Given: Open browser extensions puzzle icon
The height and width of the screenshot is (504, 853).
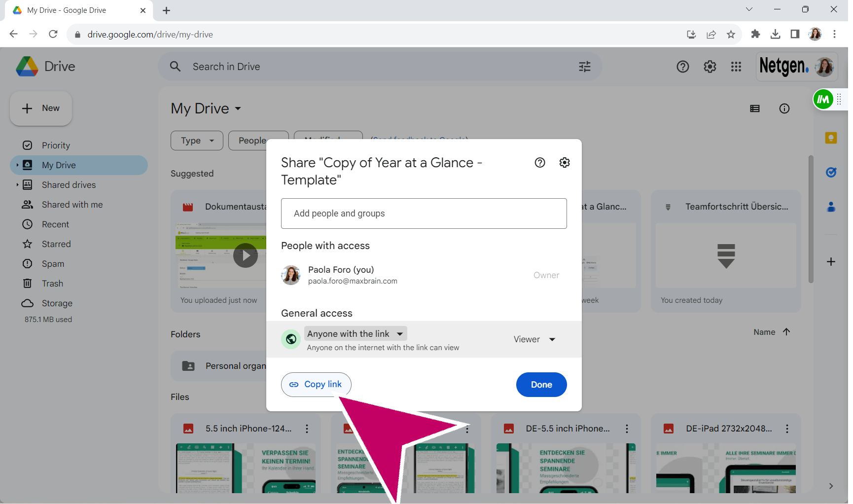Looking at the screenshot, I should pos(755,34).
